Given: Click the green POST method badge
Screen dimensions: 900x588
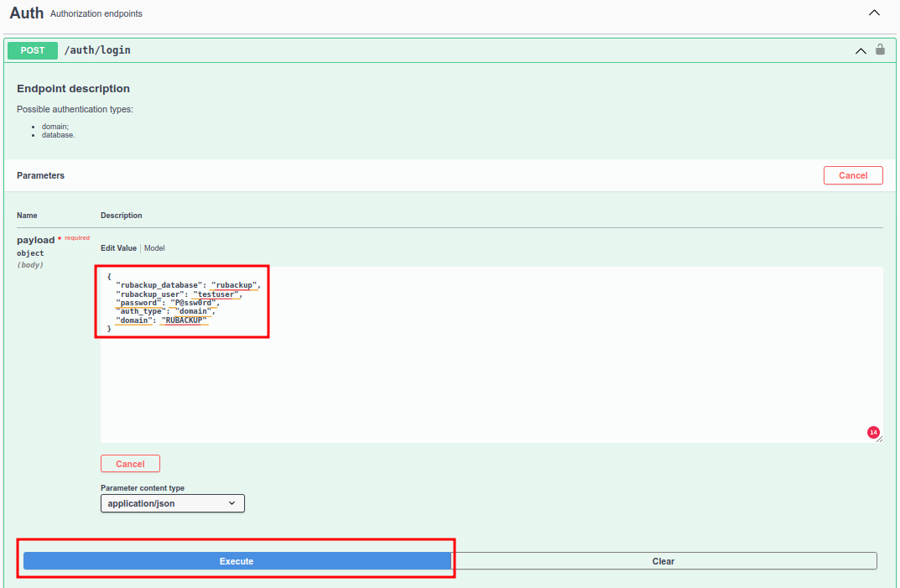Looking at the screenshot, I should coord(33,50).
